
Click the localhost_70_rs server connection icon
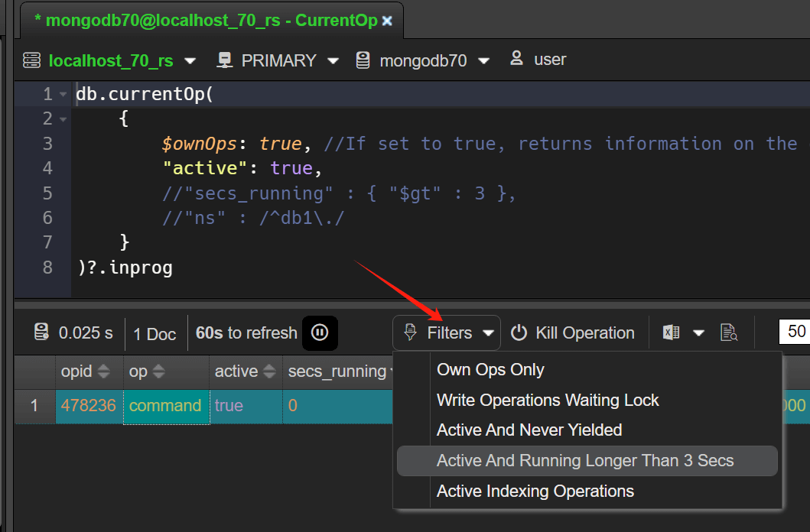[31, 60]
